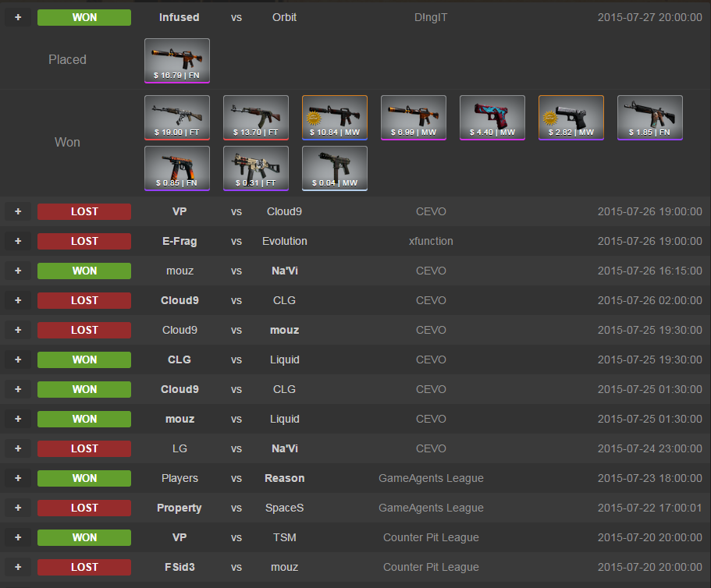Click the team name Reason
This screenshot has height=588, width=711.
click(284, 478)
